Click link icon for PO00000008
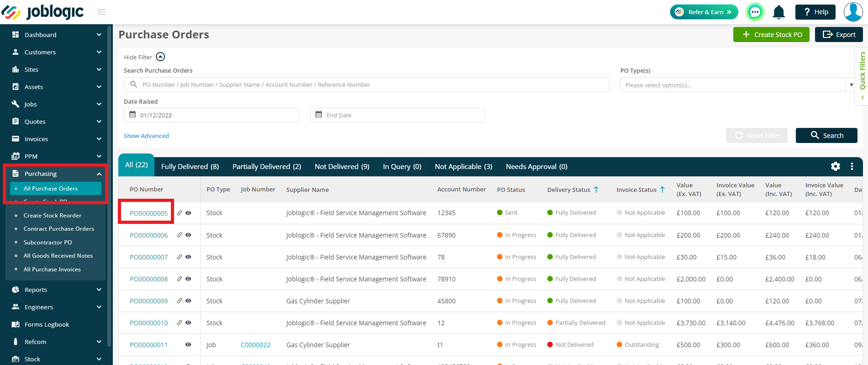The image size is (868, 365). (x=180, y=279)
